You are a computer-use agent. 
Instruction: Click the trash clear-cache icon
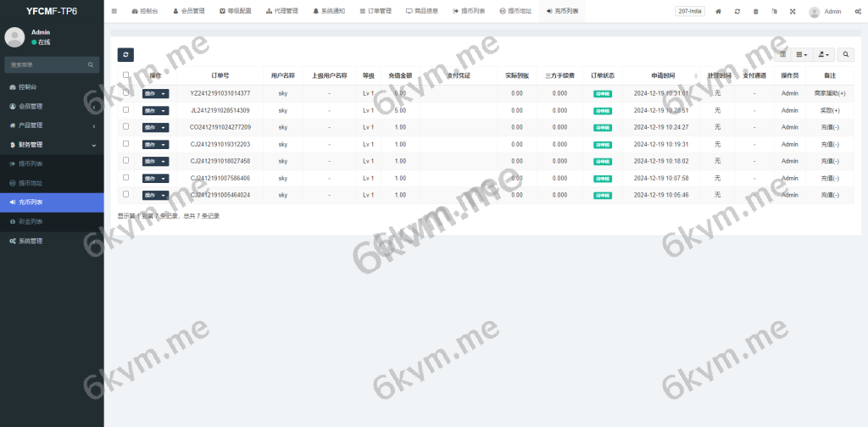756,11
